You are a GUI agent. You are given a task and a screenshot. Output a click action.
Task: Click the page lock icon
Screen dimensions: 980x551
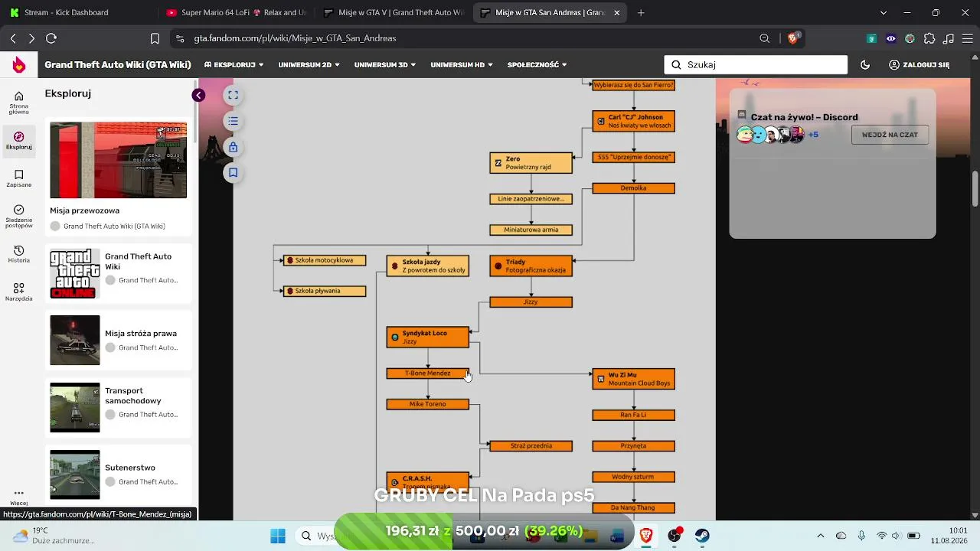click(x=234, y=147)
